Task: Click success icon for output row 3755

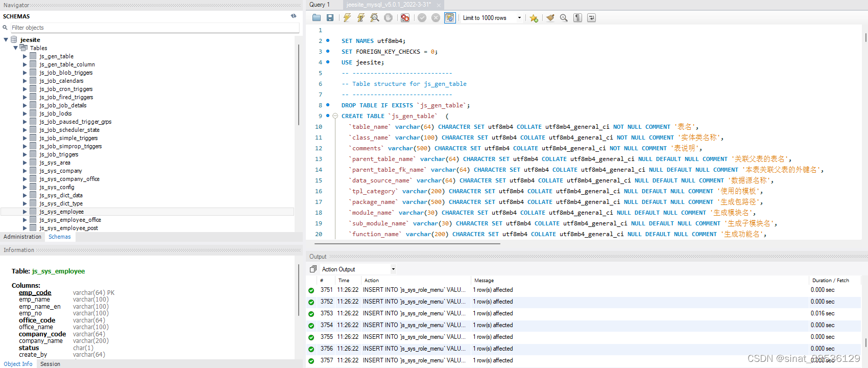Action: pyautogui.click(x=311, y=337)
